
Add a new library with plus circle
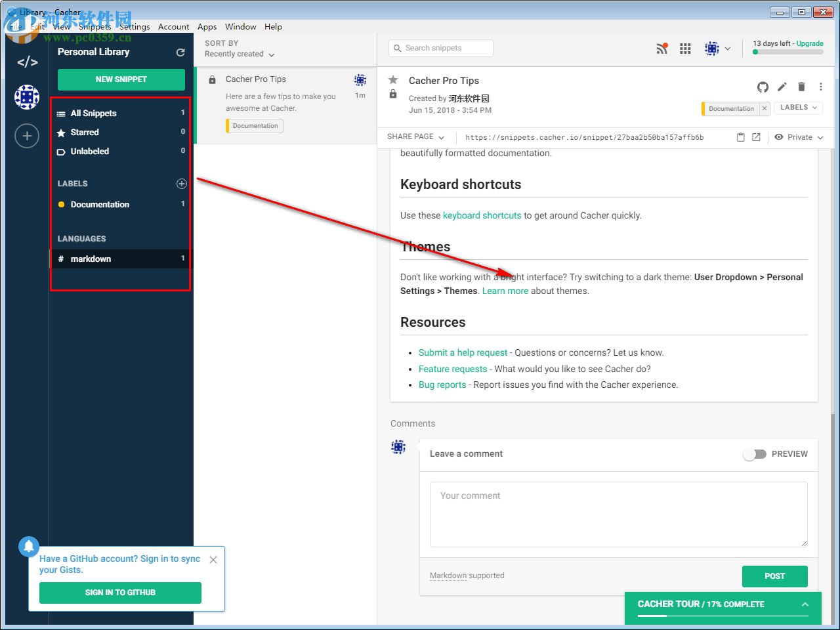click(x=27, y=136)
